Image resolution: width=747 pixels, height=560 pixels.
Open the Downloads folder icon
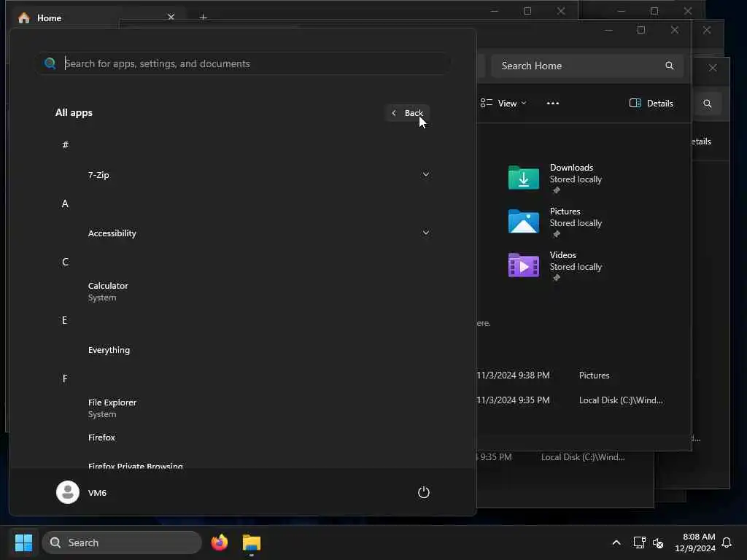click(524, 178)
